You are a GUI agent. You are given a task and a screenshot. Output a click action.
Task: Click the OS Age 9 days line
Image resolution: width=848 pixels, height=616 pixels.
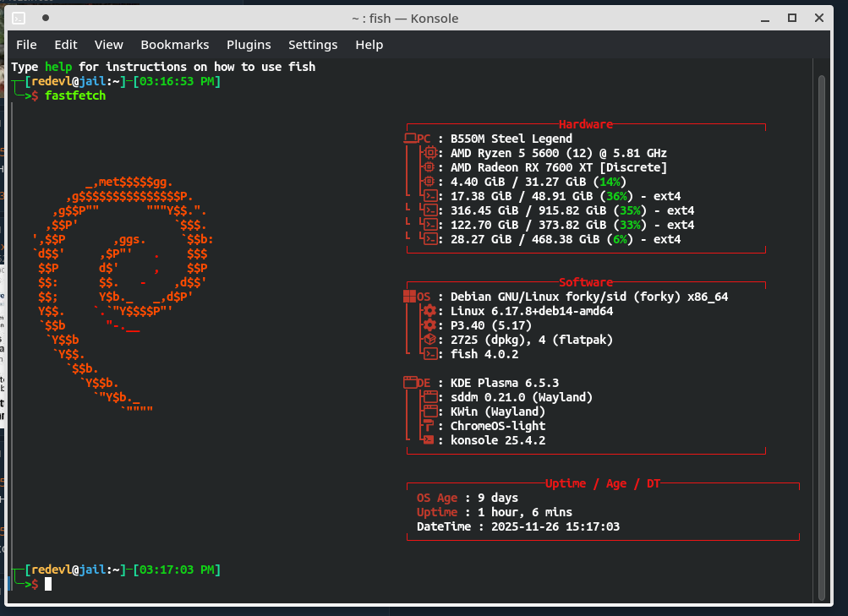pos(468,498)
